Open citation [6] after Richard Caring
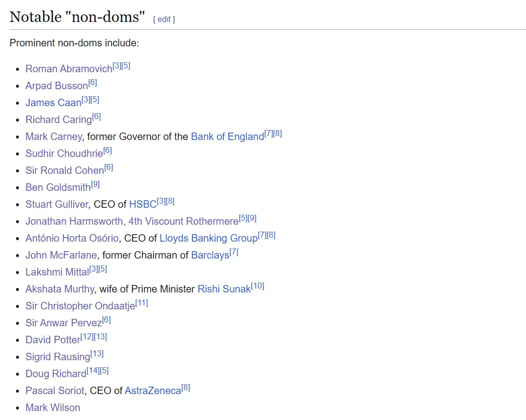 coord(97,117)
